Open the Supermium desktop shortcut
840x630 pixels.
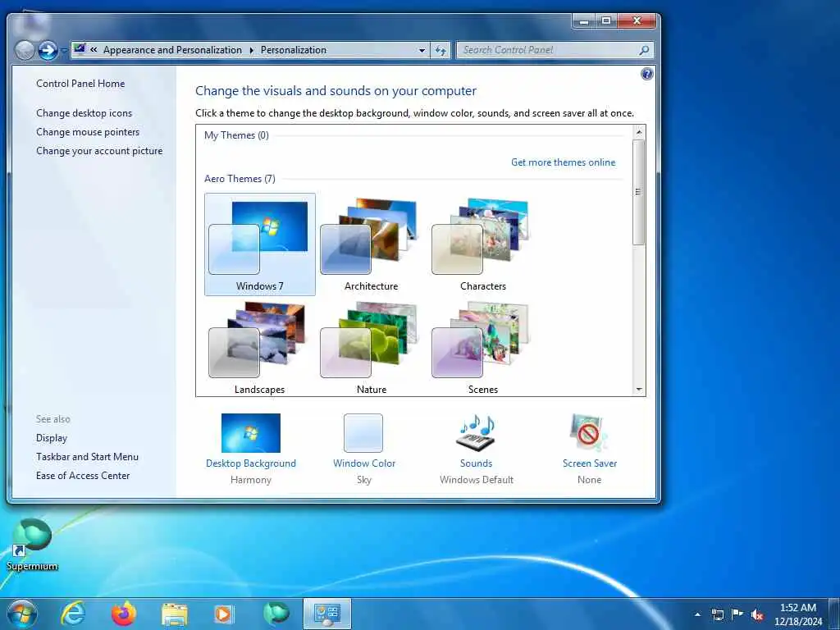coord(32,545)
